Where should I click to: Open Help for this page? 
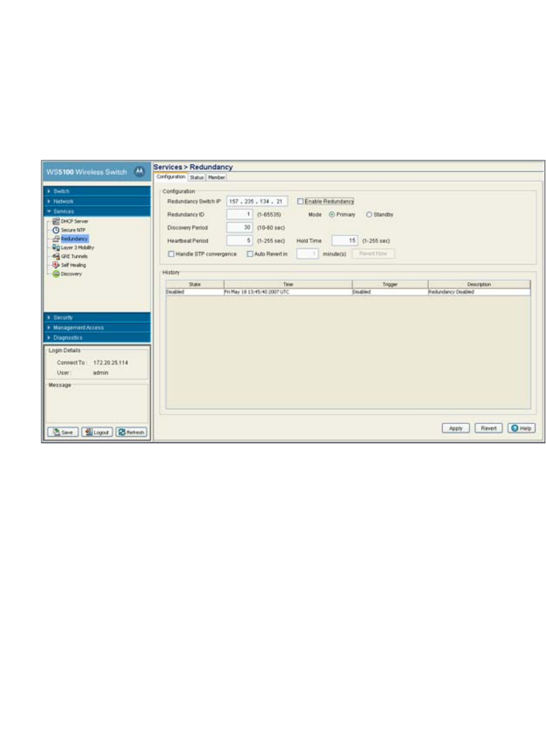point(521,428)
